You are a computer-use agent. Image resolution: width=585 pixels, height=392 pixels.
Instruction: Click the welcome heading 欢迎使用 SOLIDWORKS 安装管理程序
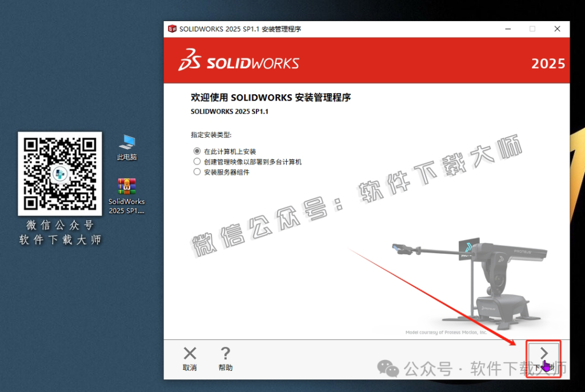coord(271,97)
